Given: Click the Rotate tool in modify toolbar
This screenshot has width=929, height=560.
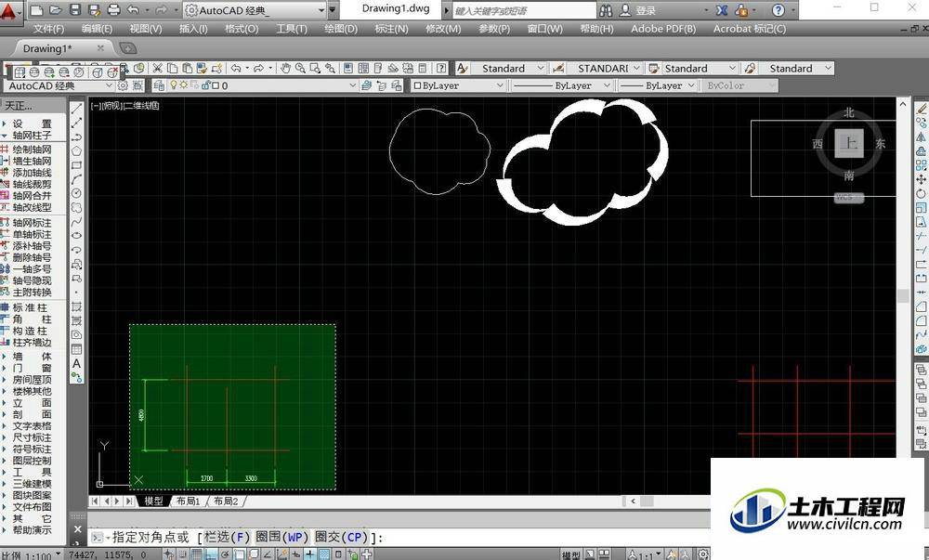Looking at the screenshot, I should point(921,193).
